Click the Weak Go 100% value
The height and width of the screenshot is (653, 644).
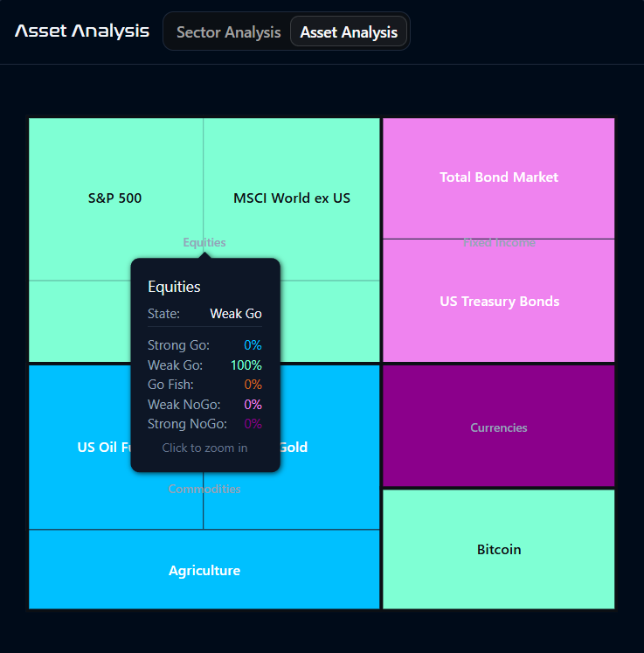(x=246, y=365)
